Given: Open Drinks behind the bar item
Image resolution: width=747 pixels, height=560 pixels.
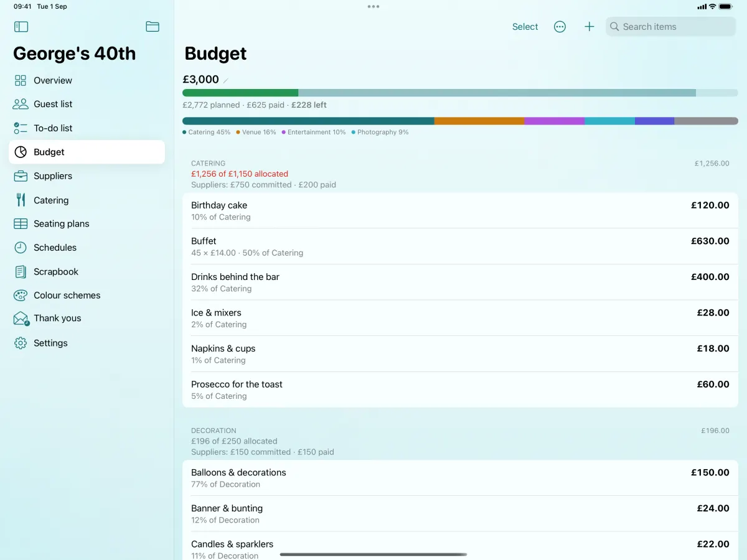Looking at the screenshot, I should click(x=460, y=282).
